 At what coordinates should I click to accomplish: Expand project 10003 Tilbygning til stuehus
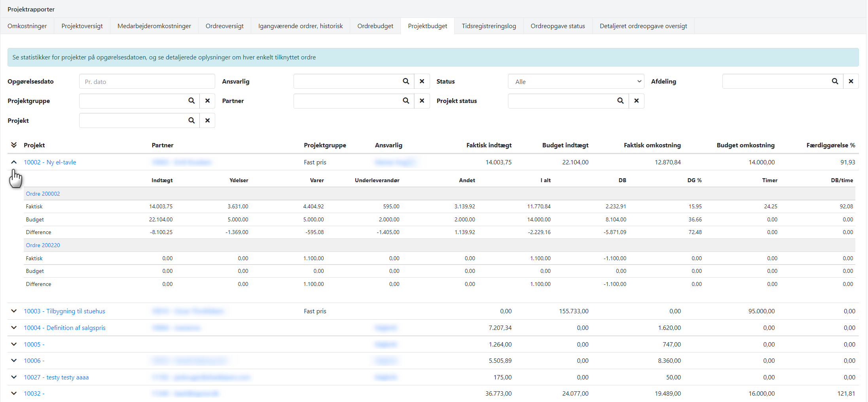pyautogui.click(x=14, y=311)
